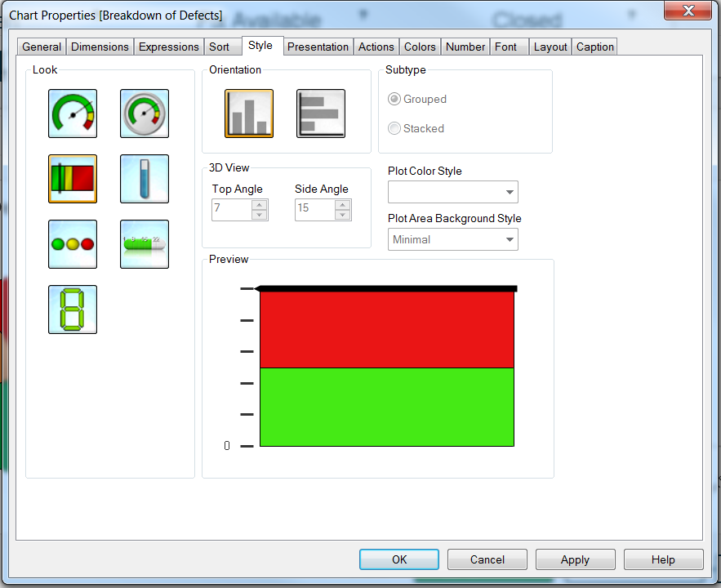Select the round chrome-framed gauge look
721x588 pixels.
(145, 114)
